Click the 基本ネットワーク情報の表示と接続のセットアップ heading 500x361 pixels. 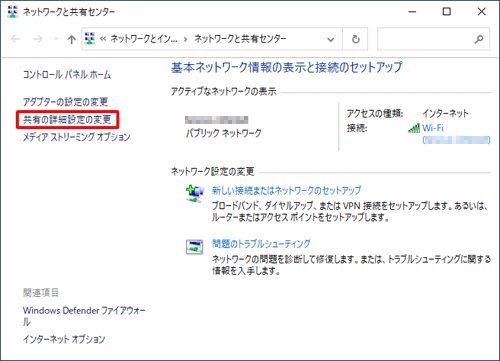click(287, 67)
